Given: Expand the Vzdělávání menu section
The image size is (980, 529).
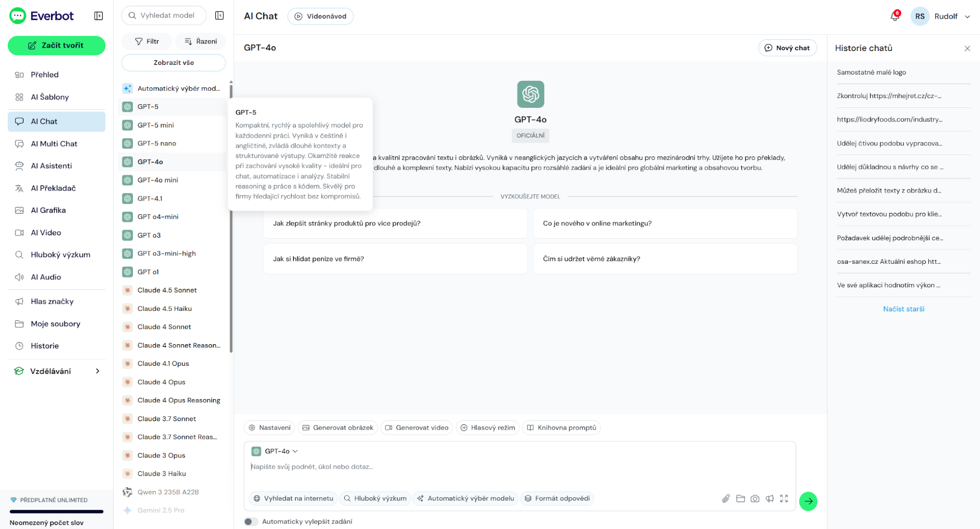Looking at the screenshot, I should click(57, 371).
